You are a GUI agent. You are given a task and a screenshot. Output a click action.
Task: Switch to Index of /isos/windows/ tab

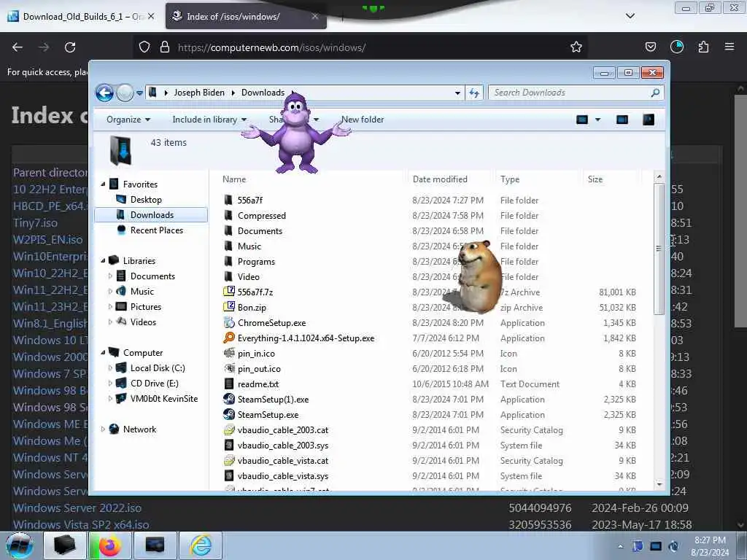click(x=246, y=16)
